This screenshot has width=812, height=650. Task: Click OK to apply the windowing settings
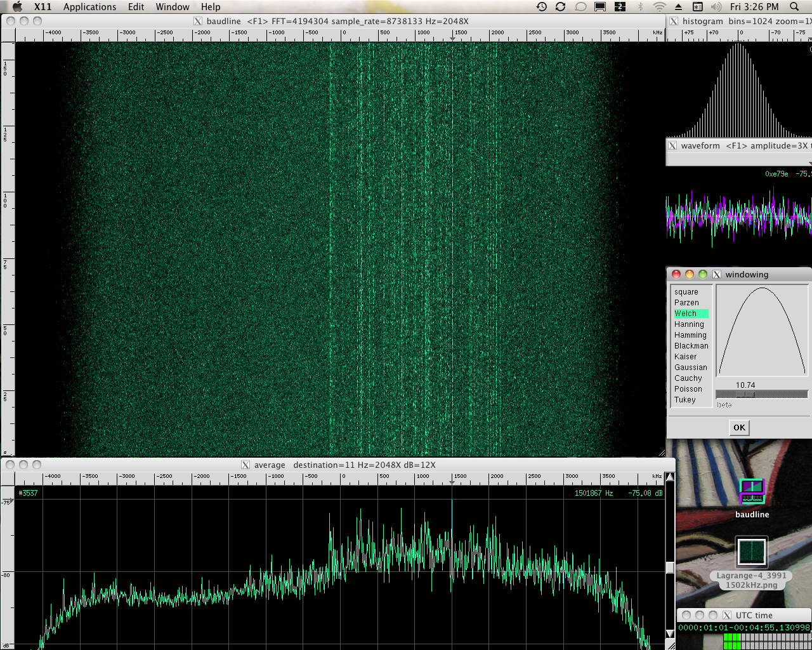point(738,427)
